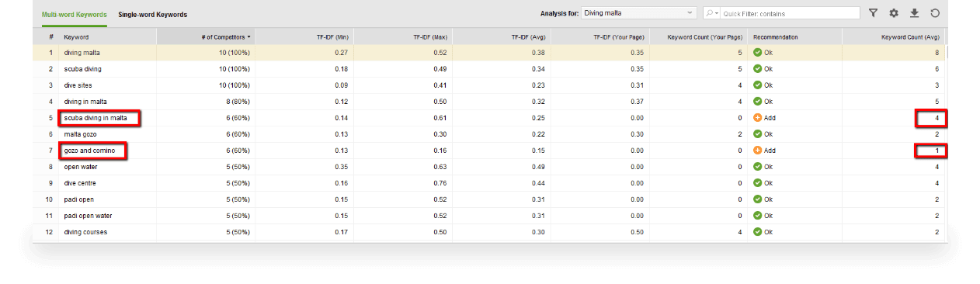Click the # column header
Image resolution: width=980 pixels, height=284 pixels.
pos(47,36)
